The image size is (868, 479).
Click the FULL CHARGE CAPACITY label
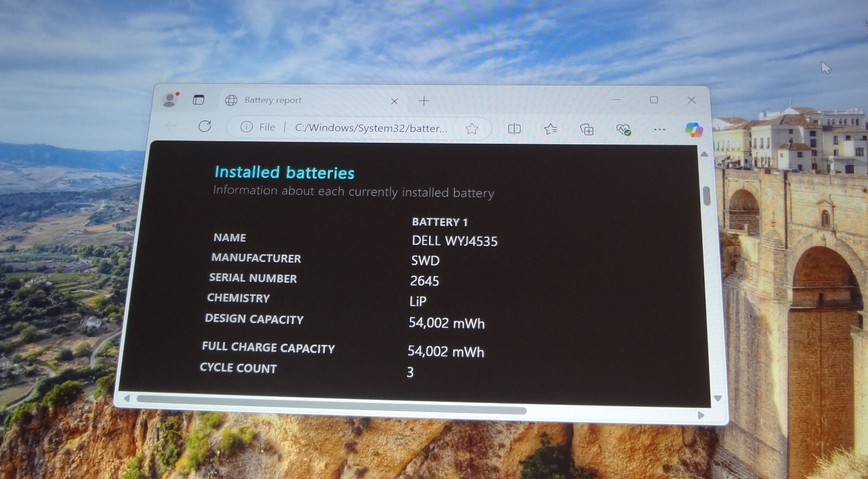(x=268, y=348)
